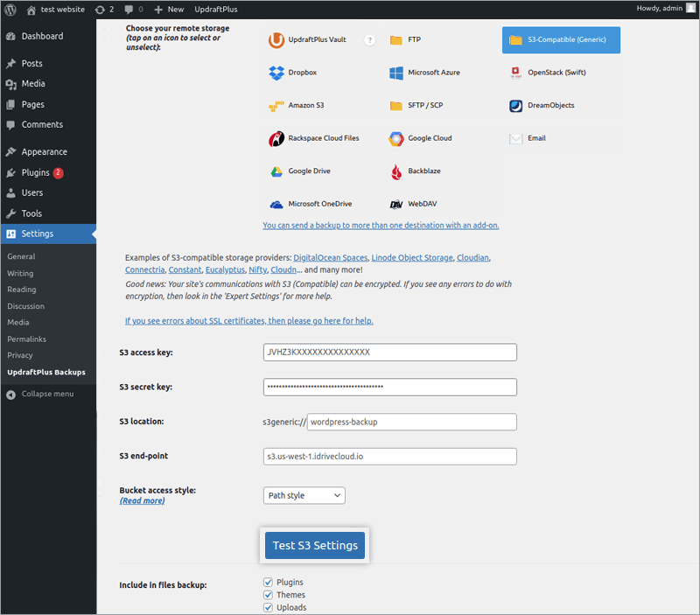Open the updates icon in admin bar
The height and width of the screenshot is (615, 700).
tap(100, 10)
